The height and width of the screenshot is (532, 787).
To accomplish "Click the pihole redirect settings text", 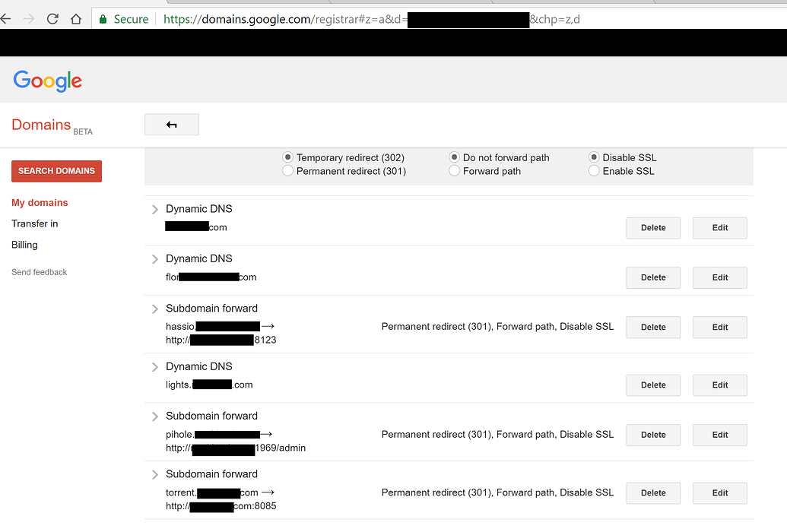I will point(497,435).
